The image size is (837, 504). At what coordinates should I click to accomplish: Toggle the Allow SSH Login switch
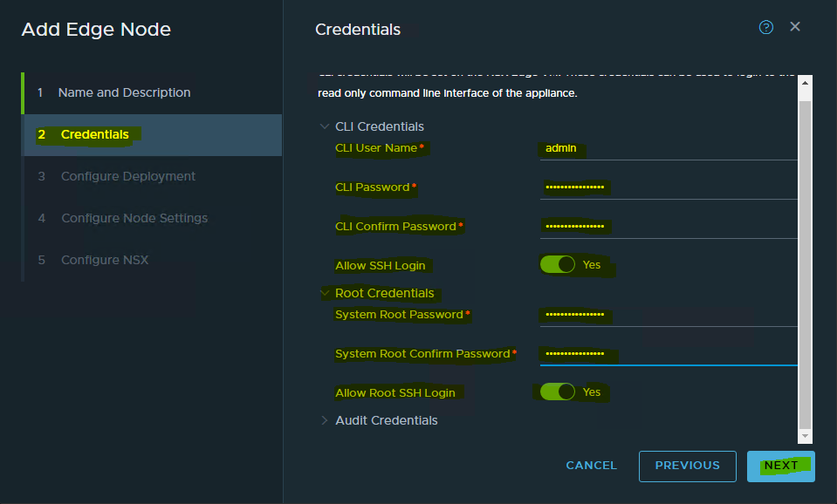[558, 264]
